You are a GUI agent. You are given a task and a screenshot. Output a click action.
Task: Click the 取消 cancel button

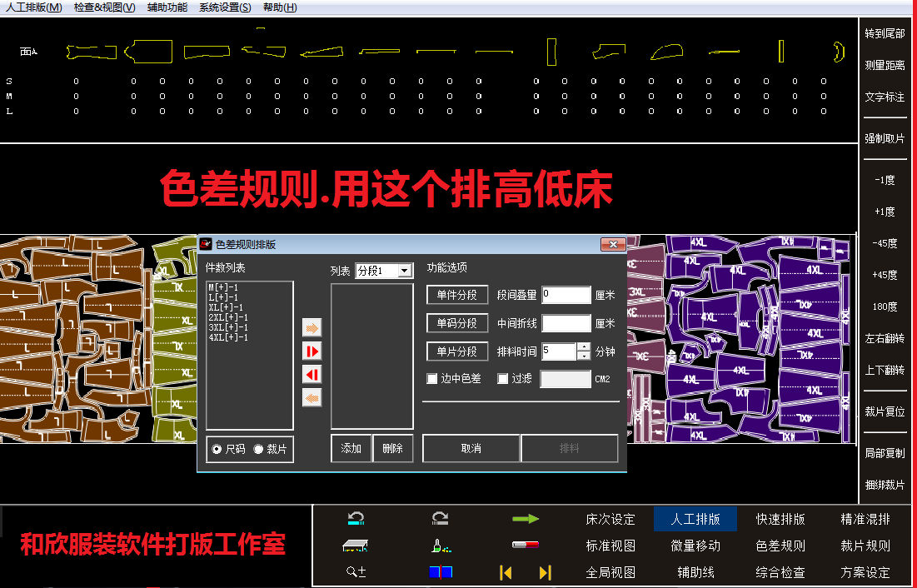click(x=471, y=448)
